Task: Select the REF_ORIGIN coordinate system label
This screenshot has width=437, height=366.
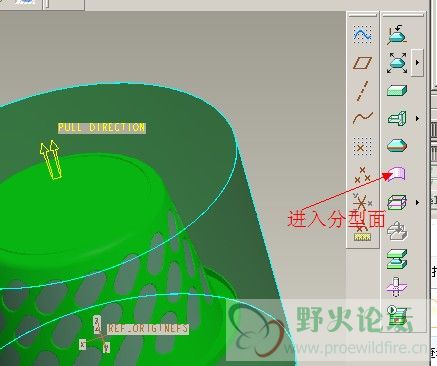Action: point(148,329)
